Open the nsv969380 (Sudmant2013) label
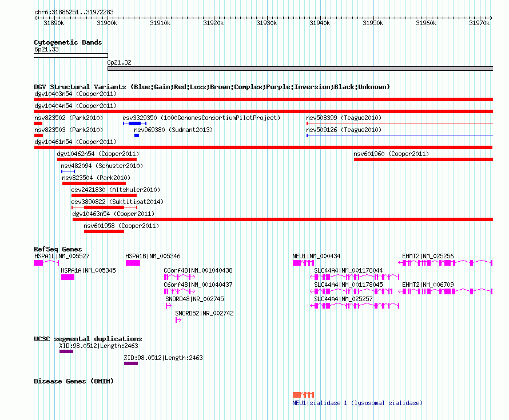Viewport: 509px width, 420px height. click(173, 130)
